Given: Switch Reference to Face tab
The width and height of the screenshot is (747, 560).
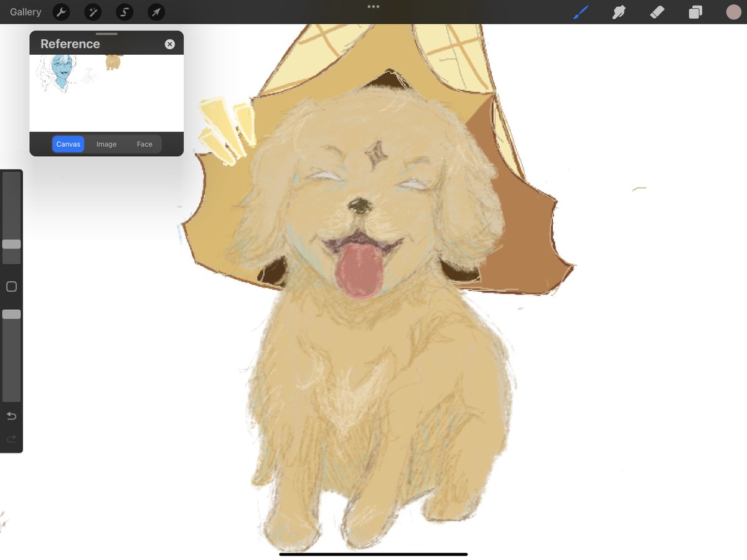Looking at the screenshot, I should point(144,144).
